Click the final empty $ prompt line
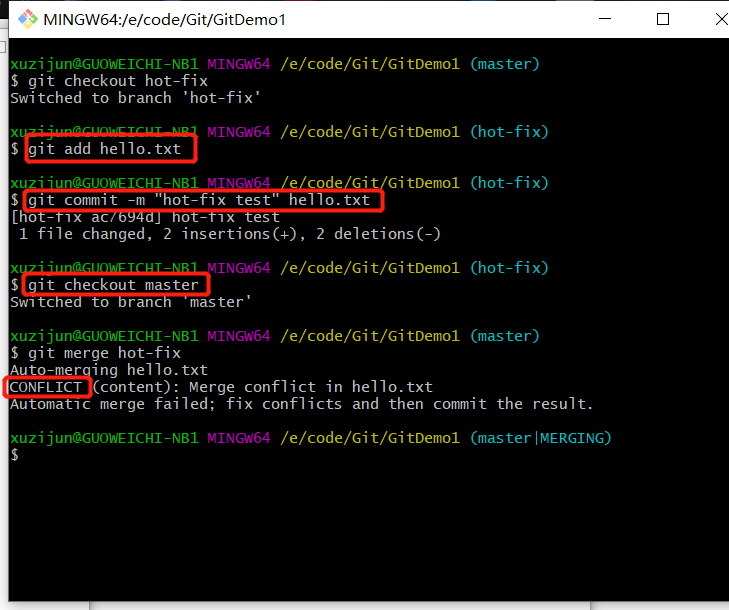Screen dimensions: 729x610 tap(14, 455)
